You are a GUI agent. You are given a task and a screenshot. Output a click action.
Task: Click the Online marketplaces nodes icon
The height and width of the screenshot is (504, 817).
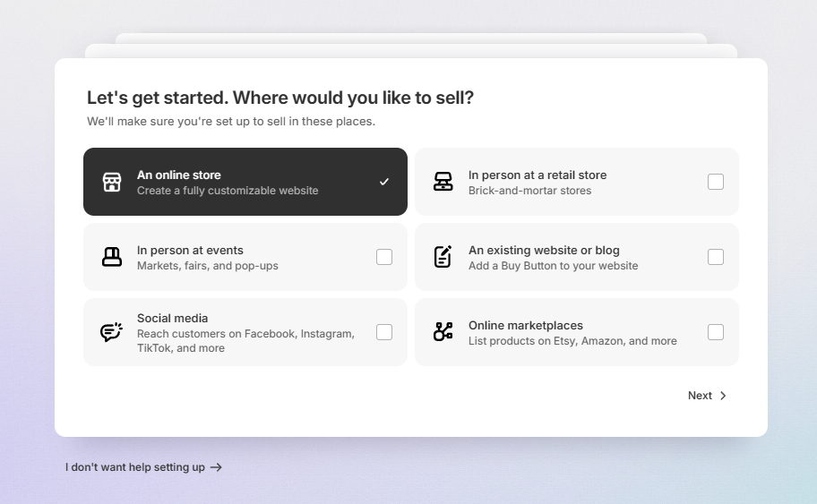[443, 332]
